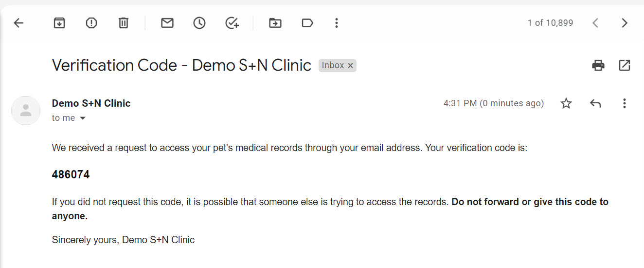The image size is (644, 268).
Task: Open email in a new window
Action: (x=625, y=65)
